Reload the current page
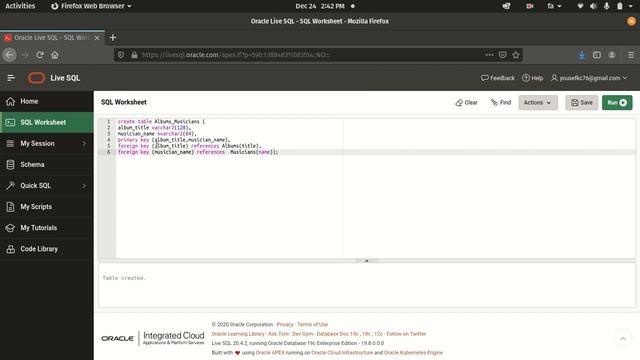Viewport: 640px width, 360px height. point(40,55)
